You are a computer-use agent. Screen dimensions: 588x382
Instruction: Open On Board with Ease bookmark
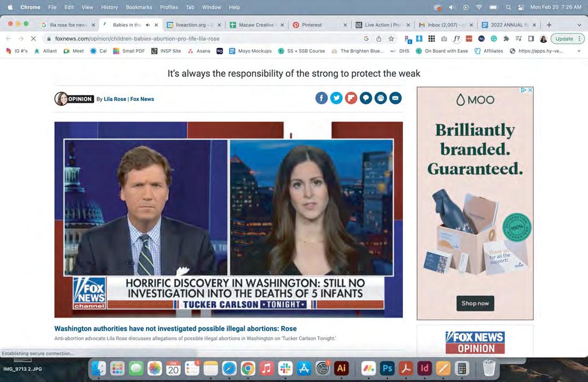tap(442, 51)
